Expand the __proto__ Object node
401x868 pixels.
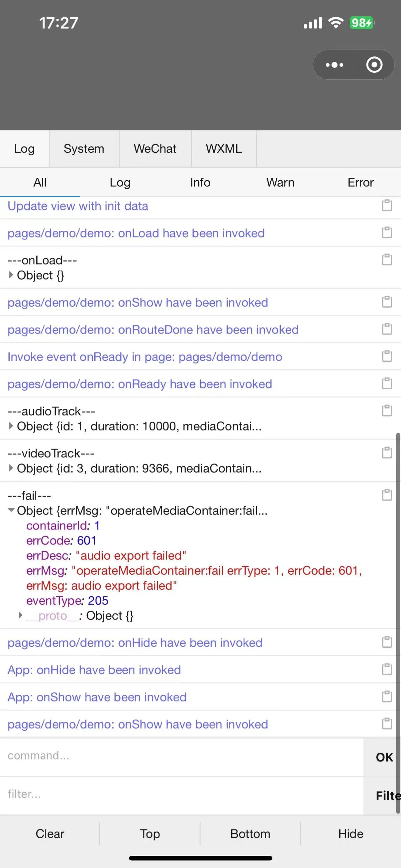pos(21,615)
